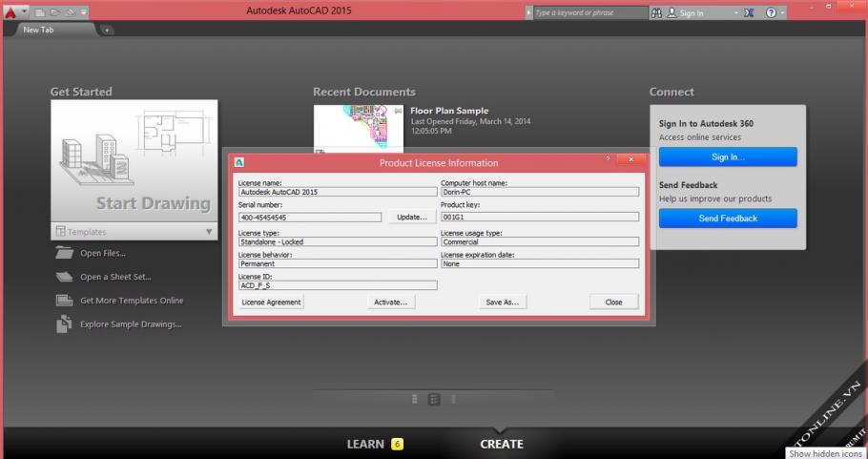Screen dimensions: 868x459
Task: Click Explore Sample Drawings link
Action: coord(131,324)
